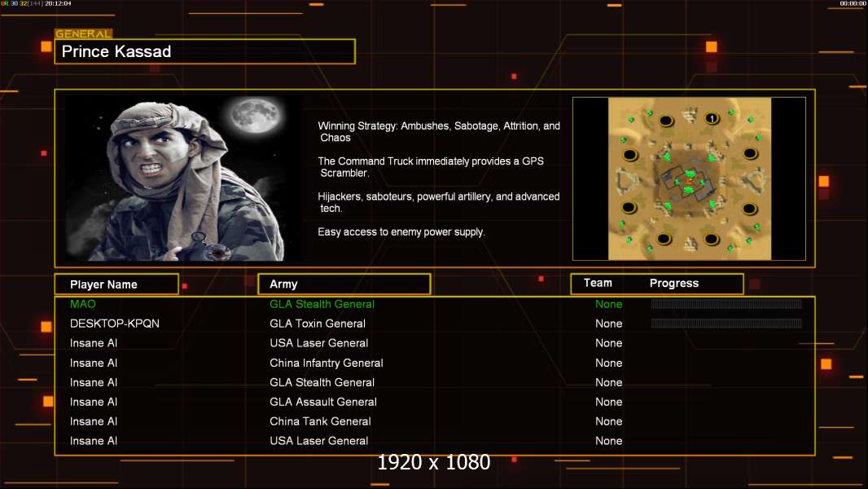868x489 pixels.
Task: Open the desert map preview thumbnail
Action: [x=689, y=178]
